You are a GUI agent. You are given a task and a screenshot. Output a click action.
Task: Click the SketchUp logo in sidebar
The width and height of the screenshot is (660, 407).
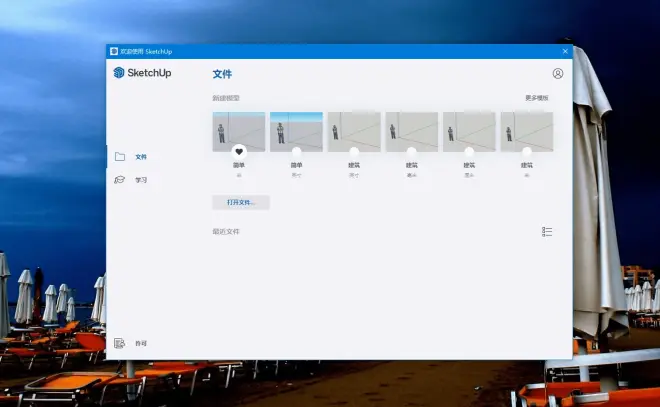pyautogui.click(x=142, y=73)
